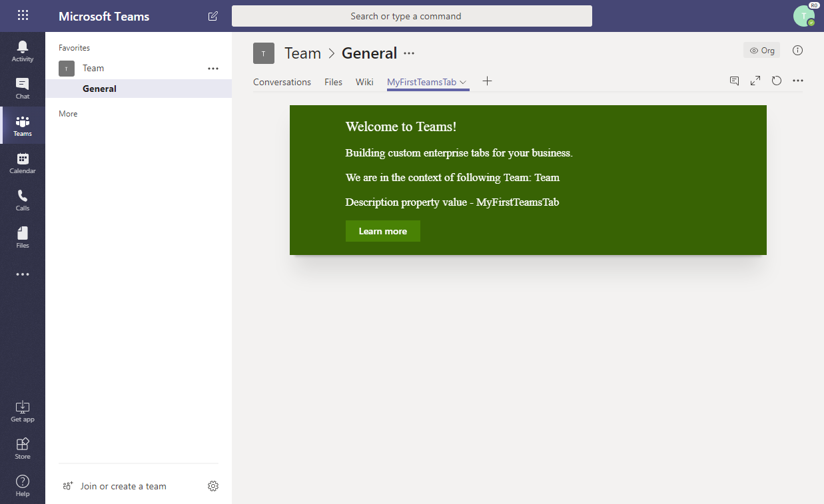
Task: Select Teams in the sidebar
Action: tap(23, 125)
